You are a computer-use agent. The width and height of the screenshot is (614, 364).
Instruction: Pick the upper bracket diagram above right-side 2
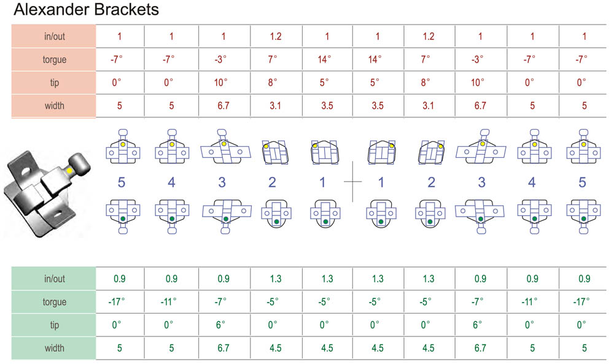431,151
